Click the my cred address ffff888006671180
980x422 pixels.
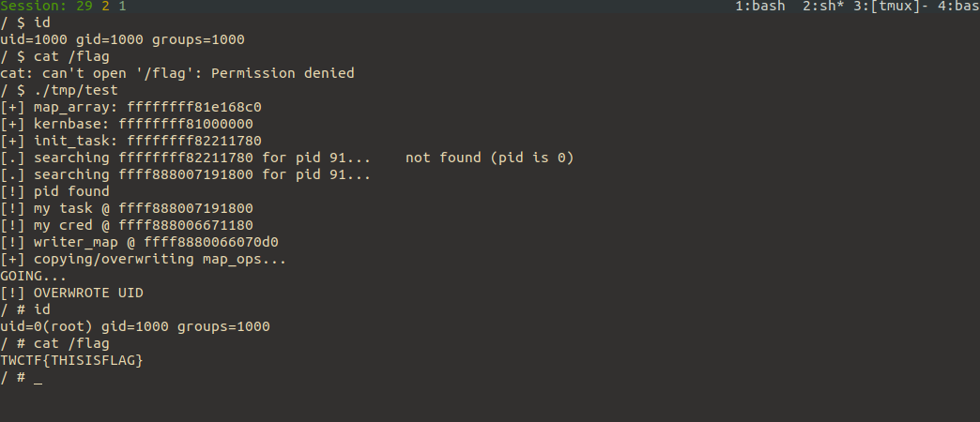(x=186, y=225)
